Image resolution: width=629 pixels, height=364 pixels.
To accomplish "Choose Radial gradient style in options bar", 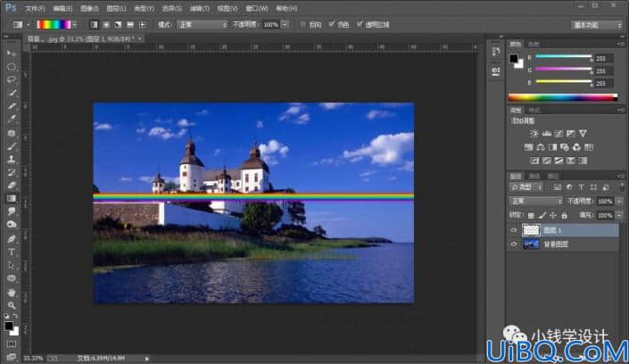I will coord(106,25).
